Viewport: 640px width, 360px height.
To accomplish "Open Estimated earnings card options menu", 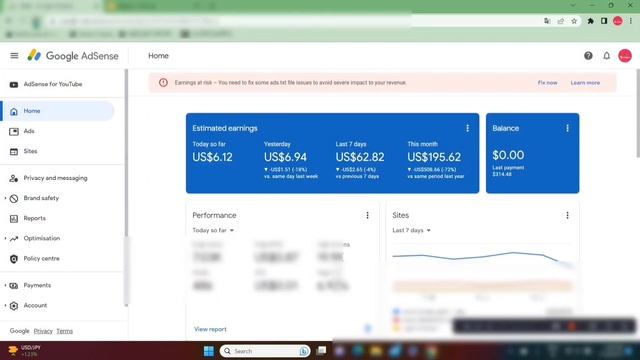I will [x=467, y=128].
